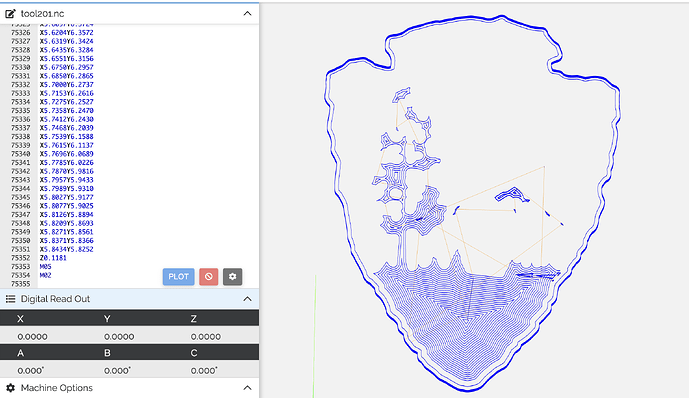Image resolution: width=689 pixels, height=398 pixels.
Task: Click the A axis angle value
Action: (x=31, y=371)
